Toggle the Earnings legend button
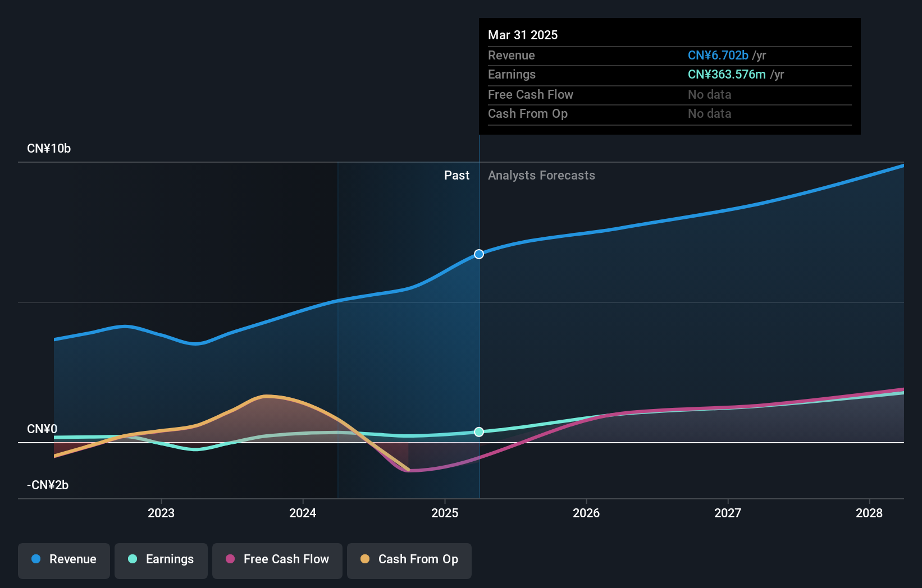This screenshot has width=922, height=588. [x=161, y=561]
